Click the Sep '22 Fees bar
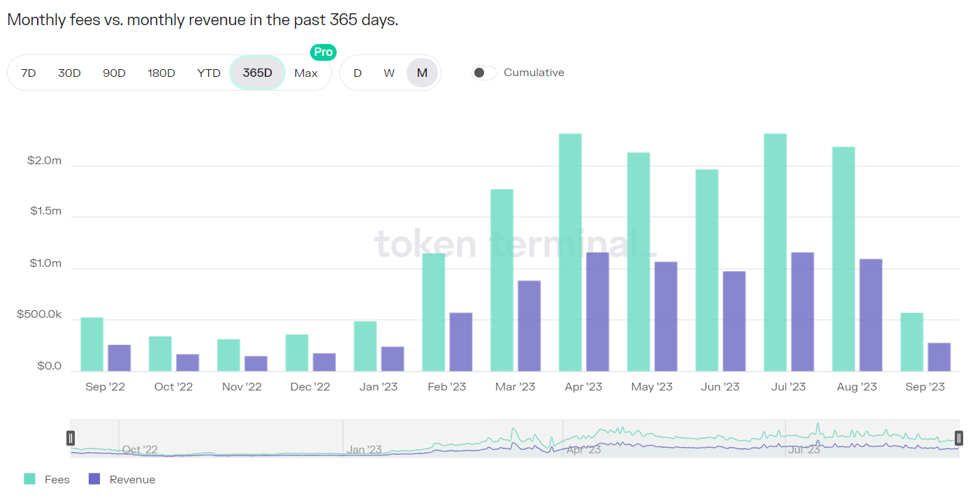 (92, 344)
